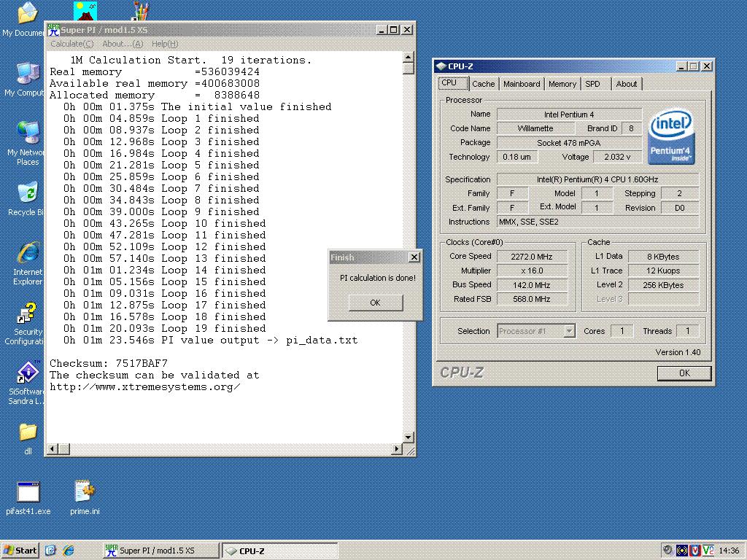This screenshot has height=560, width=747.
Task: Click the 'Loop 1 finished' line
Action: [161, 119]
